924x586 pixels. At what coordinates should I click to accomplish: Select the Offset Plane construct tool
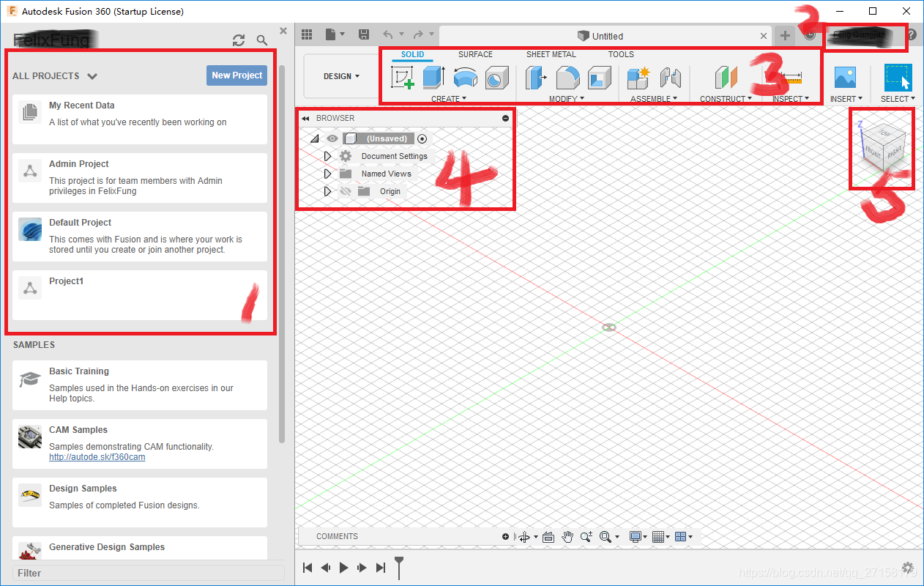point(726,78)
